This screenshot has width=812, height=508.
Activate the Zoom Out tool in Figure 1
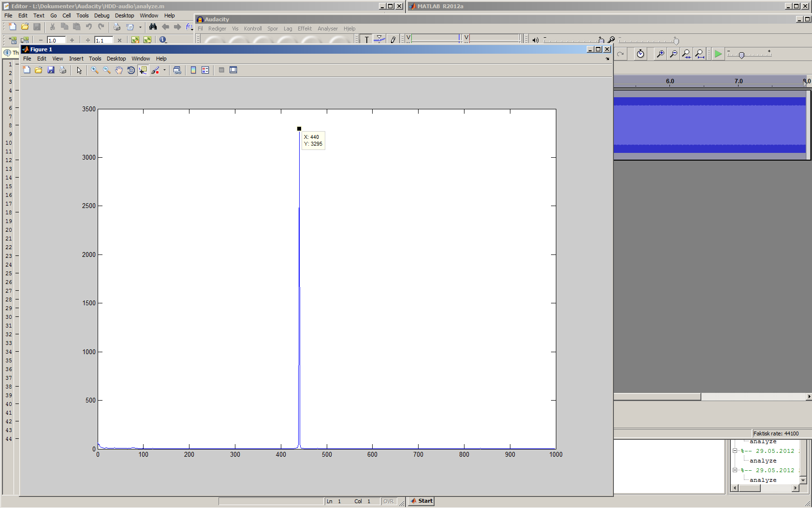click(107, 70)
